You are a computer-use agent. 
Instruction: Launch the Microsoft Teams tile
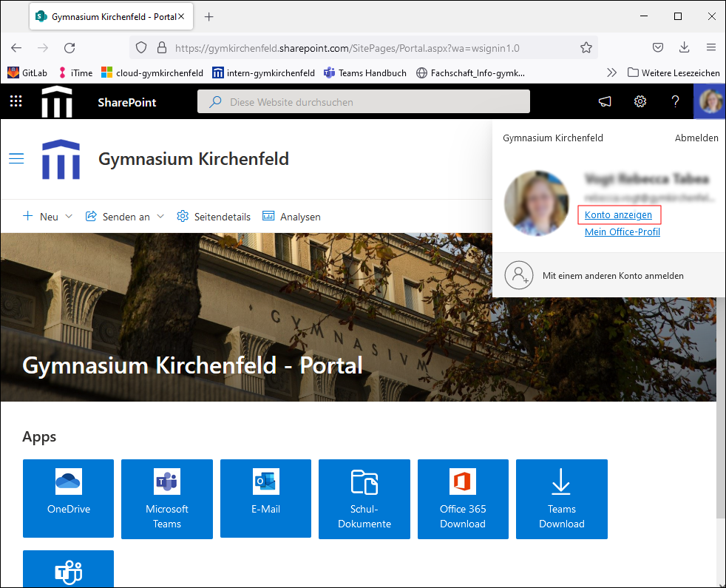click(x=167, y=499)
